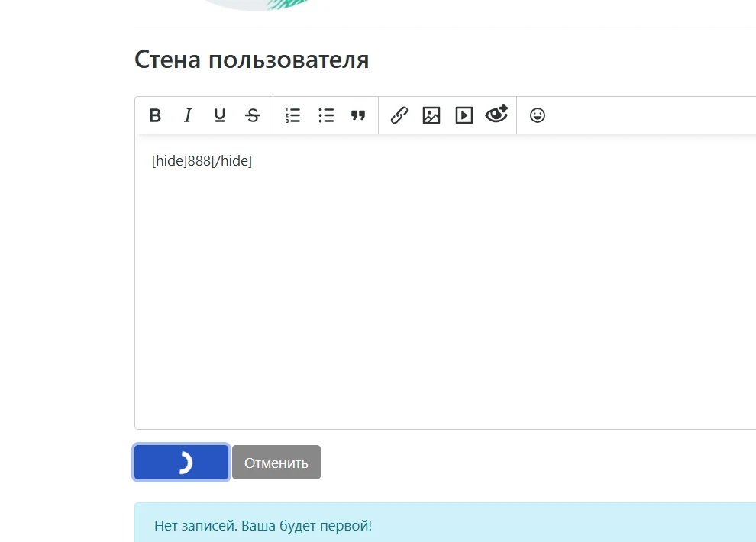Screen dimensions: 756x542
Task: Insert a bulleted list
Action: [x=326, y=115]
